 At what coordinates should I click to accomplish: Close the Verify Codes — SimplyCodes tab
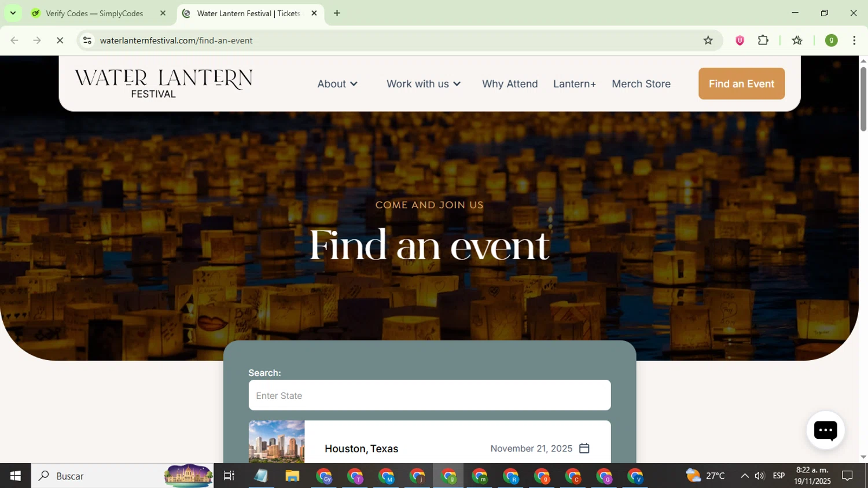[163, 13]
